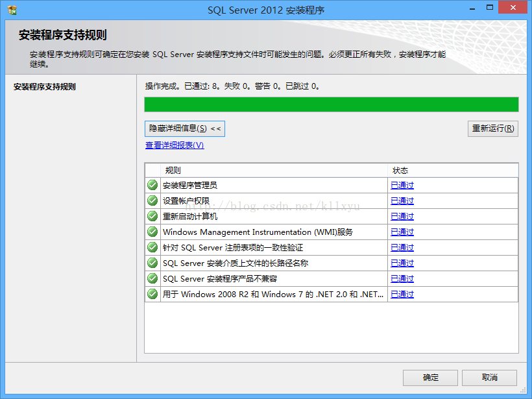Select the 设置帐户权限 rule text
The height and width of the screenshot is (399, 532).
[x=186, y=201]
